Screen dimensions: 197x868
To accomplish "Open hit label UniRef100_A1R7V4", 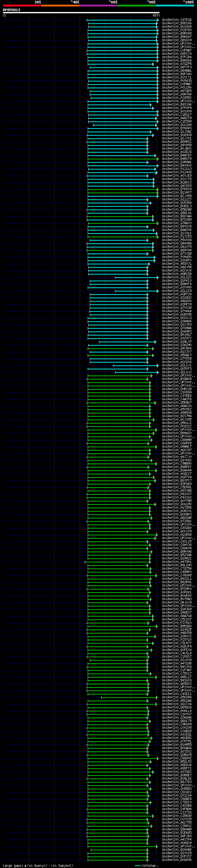I will tap(176, 477).
